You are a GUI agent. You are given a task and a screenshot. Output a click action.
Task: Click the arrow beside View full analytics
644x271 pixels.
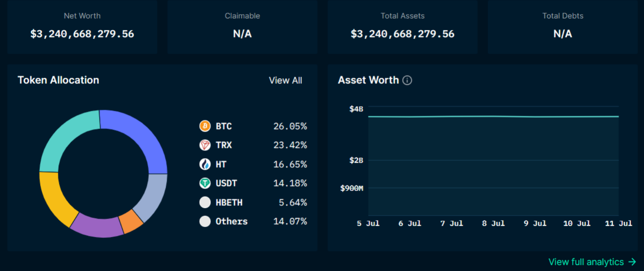point(632,262)
